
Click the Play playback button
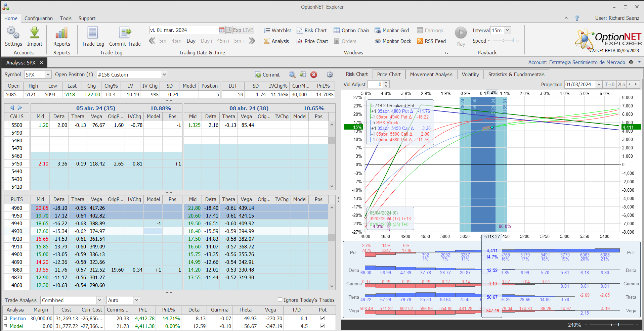pyautogui.click(x=461, y=33)
